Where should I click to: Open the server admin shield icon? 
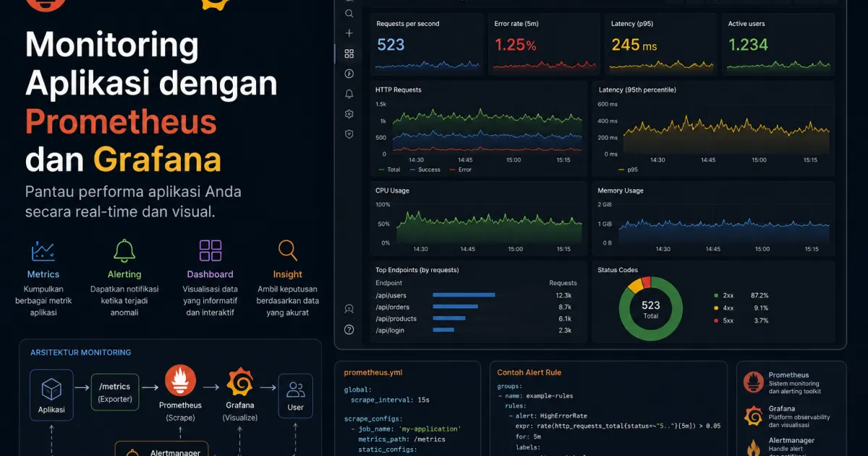click(349, 134)
